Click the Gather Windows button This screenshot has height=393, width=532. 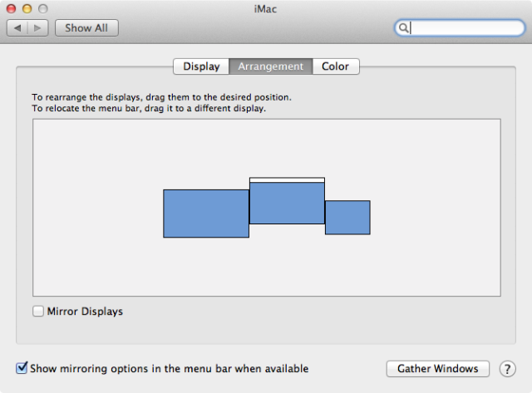[438, 369]
